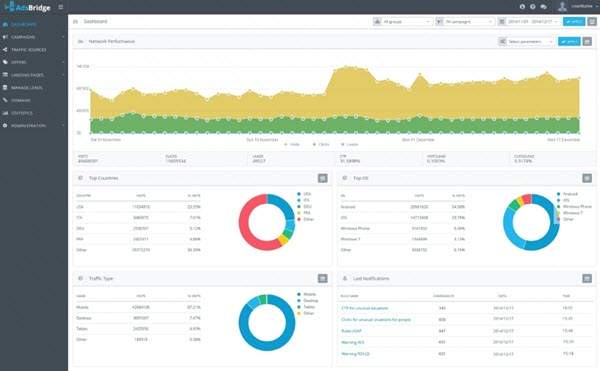
Task: Toggle Other in Top Countries legend
Action: point(305,219)
